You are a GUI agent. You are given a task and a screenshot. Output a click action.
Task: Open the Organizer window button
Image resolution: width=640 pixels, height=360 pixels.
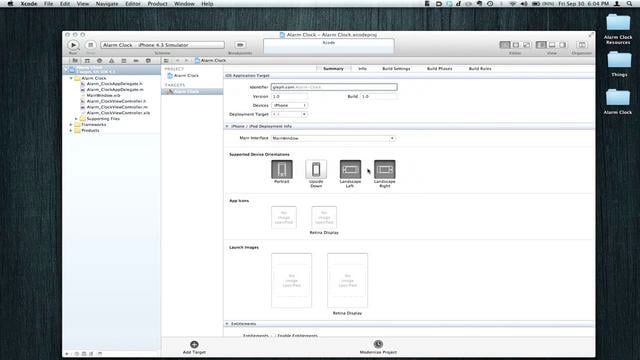(582, 45)
